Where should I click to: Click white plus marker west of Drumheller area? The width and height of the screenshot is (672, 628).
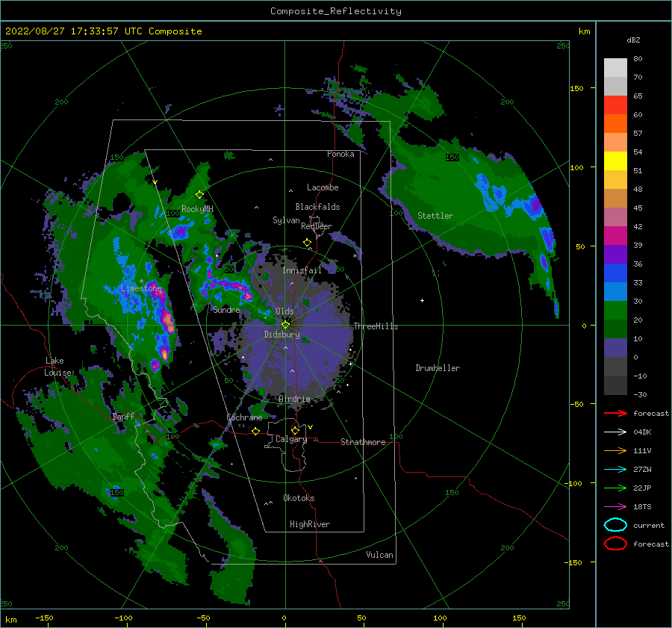(x=422, y=300)
